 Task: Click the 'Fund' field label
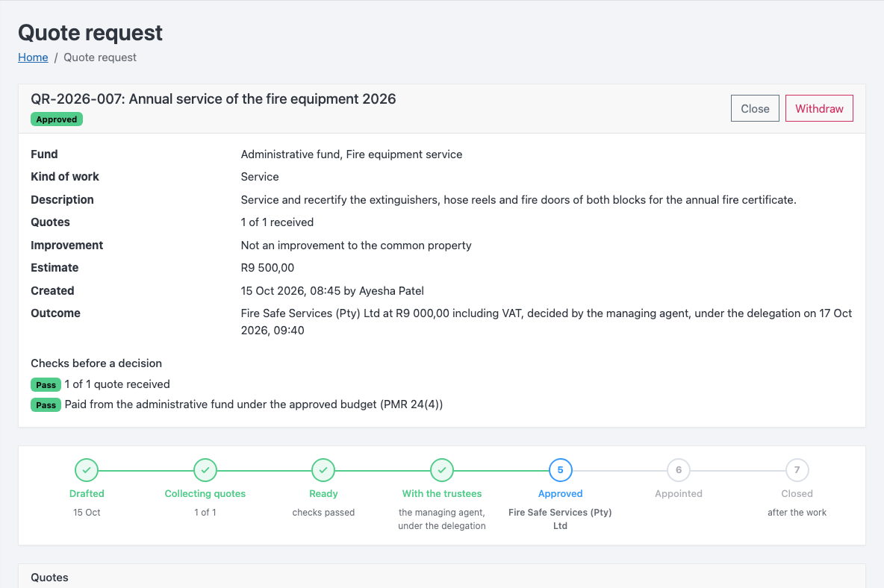44,154
